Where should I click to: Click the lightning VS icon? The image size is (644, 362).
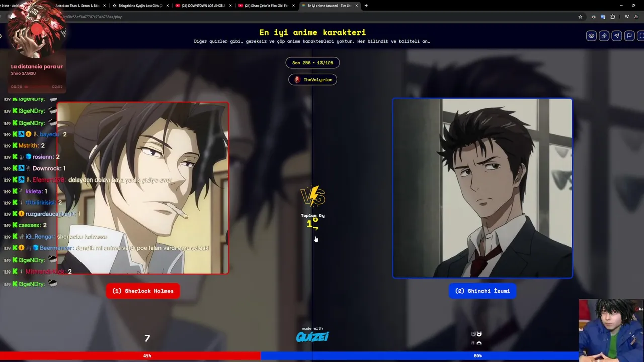coord(312,197)
